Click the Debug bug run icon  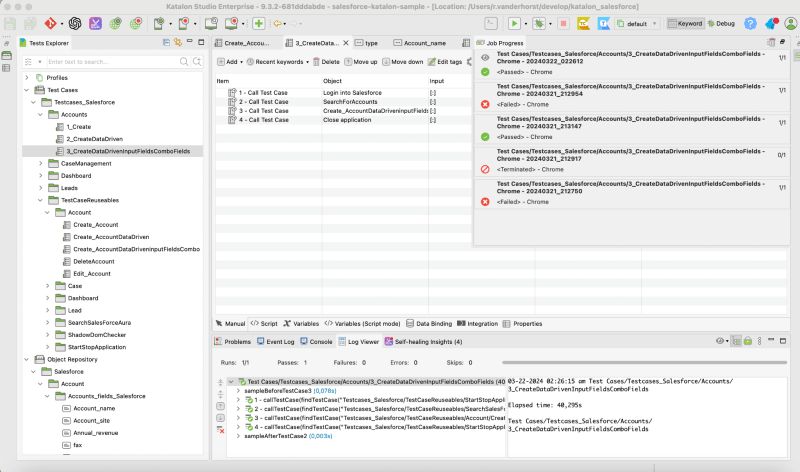pyautogui.click(x=539, y=23)
